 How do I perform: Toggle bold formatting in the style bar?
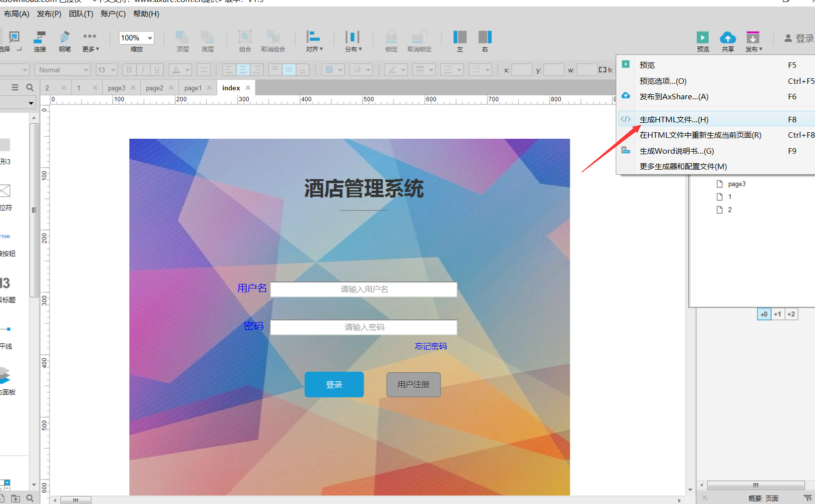129,69
